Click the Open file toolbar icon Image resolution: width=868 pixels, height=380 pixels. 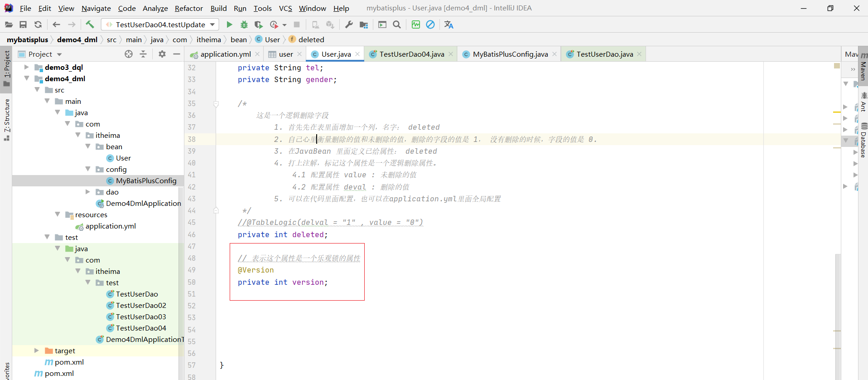9,24
